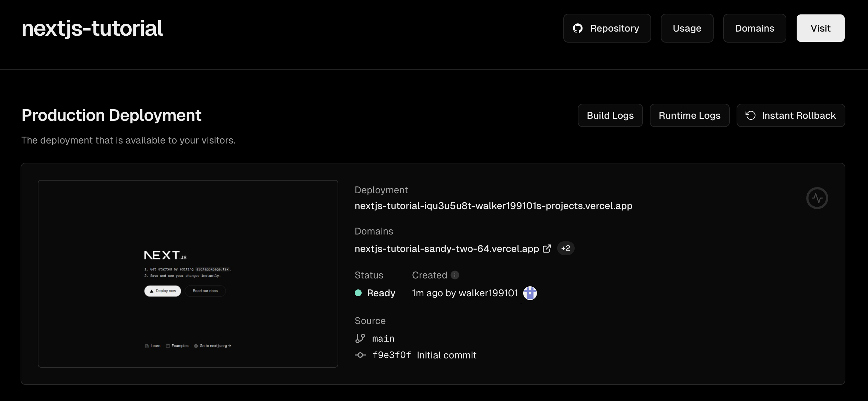The height and width of the screenshot is (401, 868).
Task: Show the +2 additional domains badge
Action: tap(565, 248)
